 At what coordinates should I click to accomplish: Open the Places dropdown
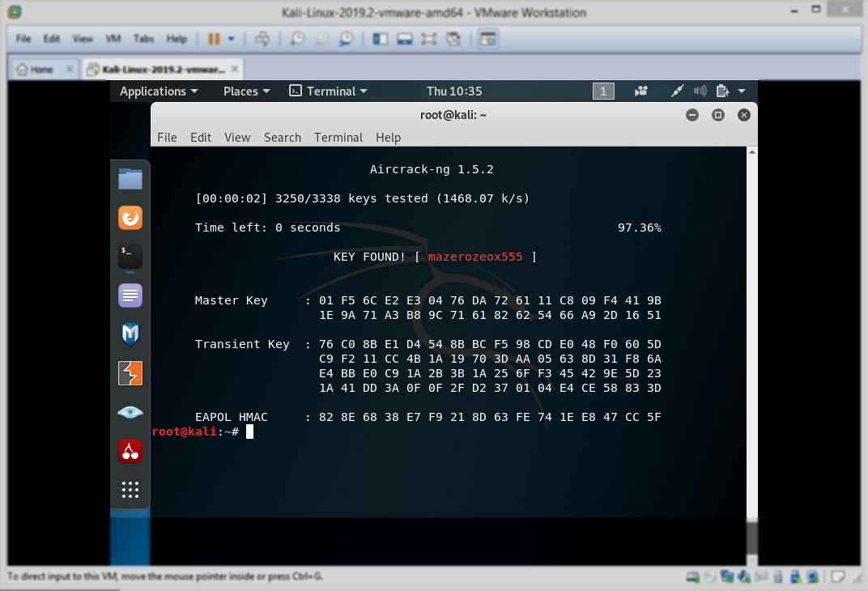point(246,91)
